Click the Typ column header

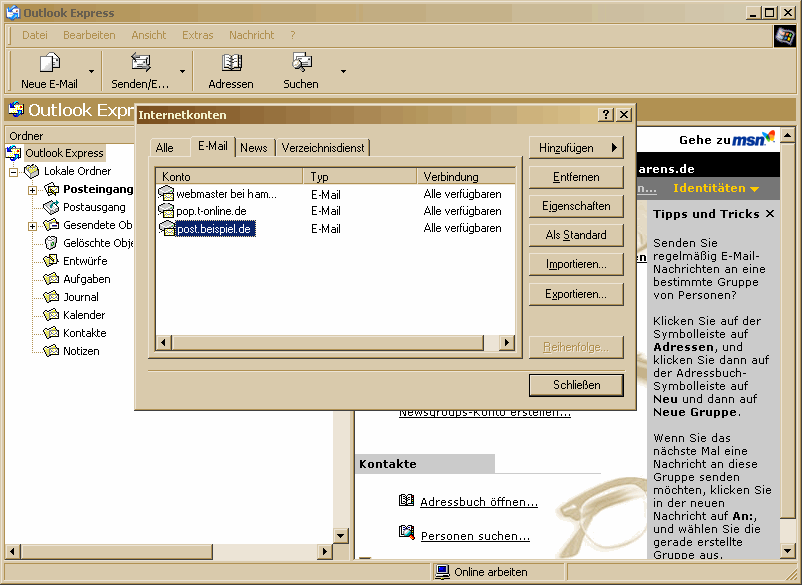[x=360, y=176]
